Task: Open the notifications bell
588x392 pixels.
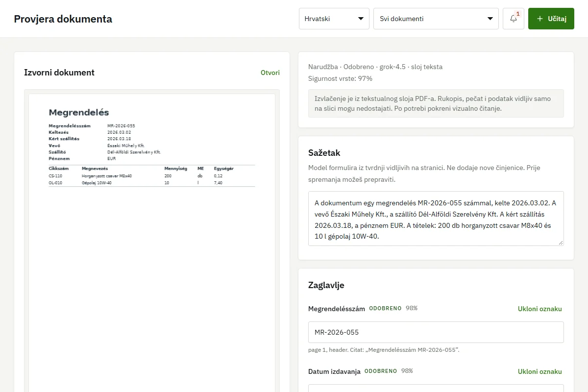Action: coord(514,19)
